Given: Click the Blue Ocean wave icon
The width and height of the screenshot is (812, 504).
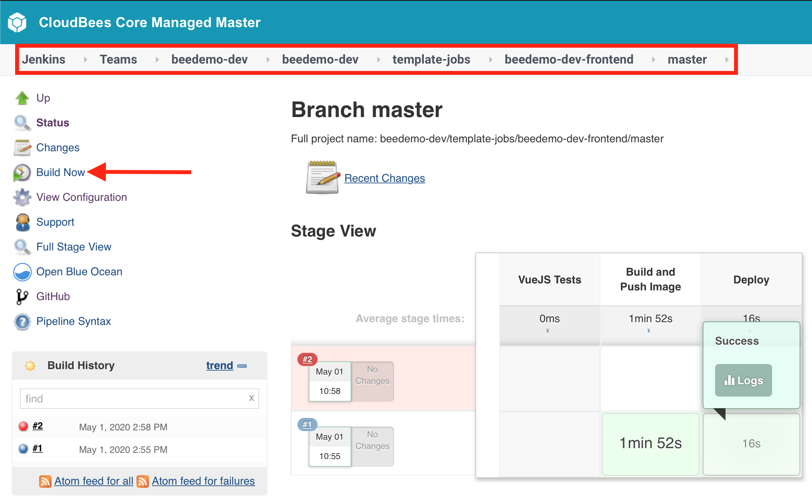Looking at the screenshot, I should (22, 272).
